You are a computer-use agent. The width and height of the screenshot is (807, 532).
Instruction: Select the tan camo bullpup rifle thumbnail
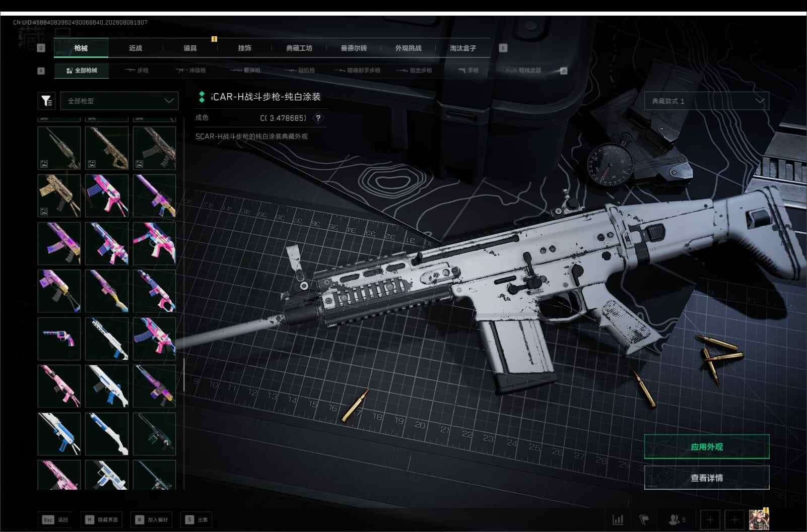point(106,148)
